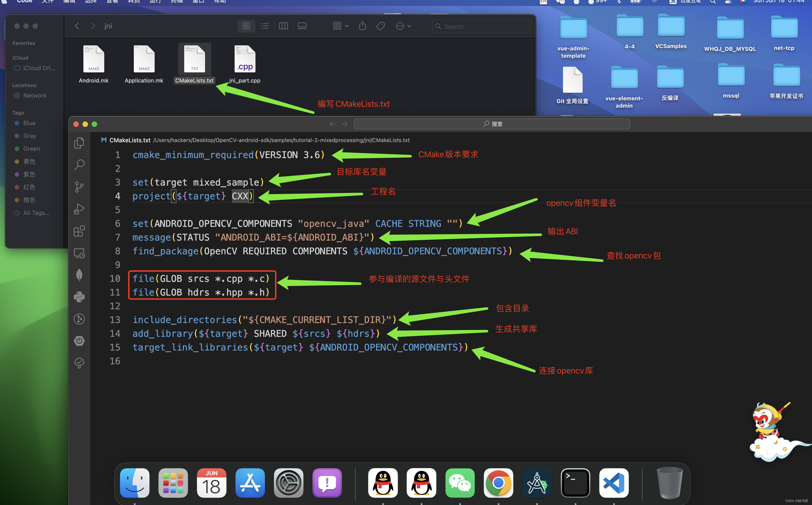The image size is (812, 505).
Task: Switch Finder to column view
Action: (283, 26)
